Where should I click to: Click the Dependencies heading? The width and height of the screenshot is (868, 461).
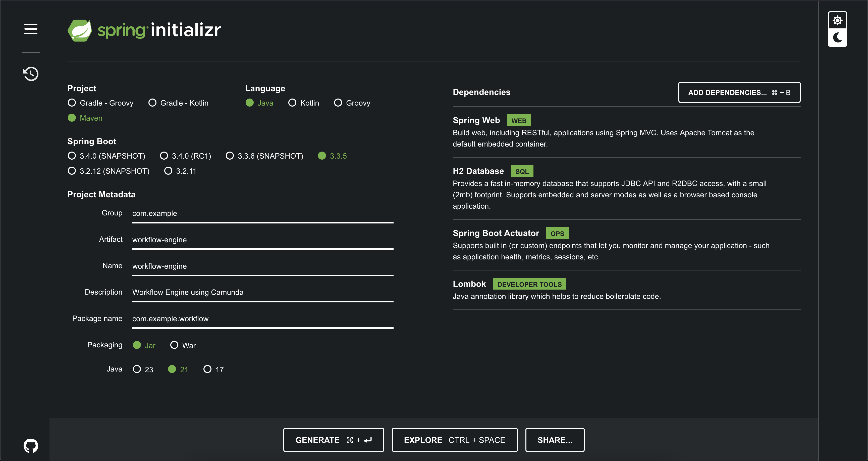481,92
